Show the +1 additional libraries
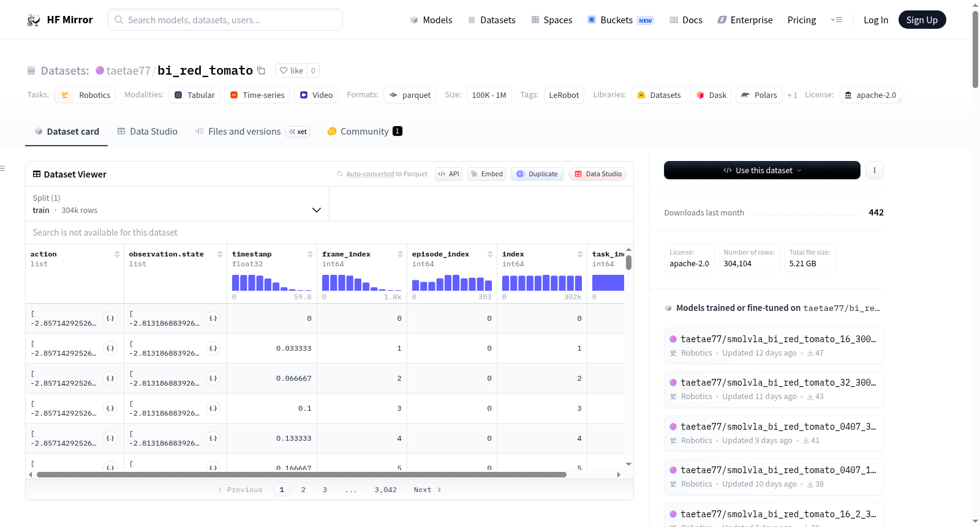 pos(792,95)
